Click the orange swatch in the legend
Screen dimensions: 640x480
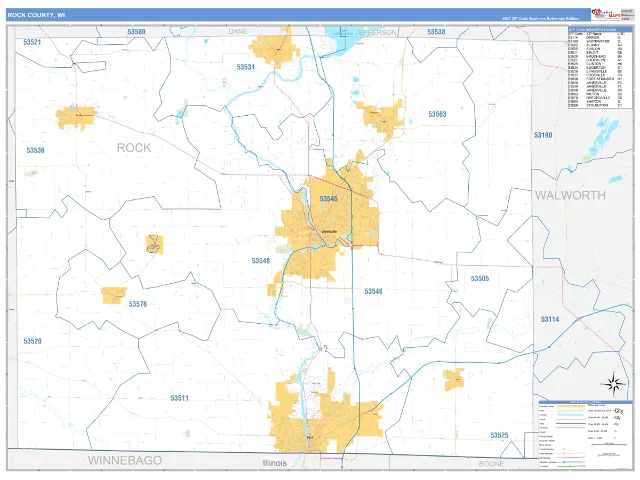point(571,407)
